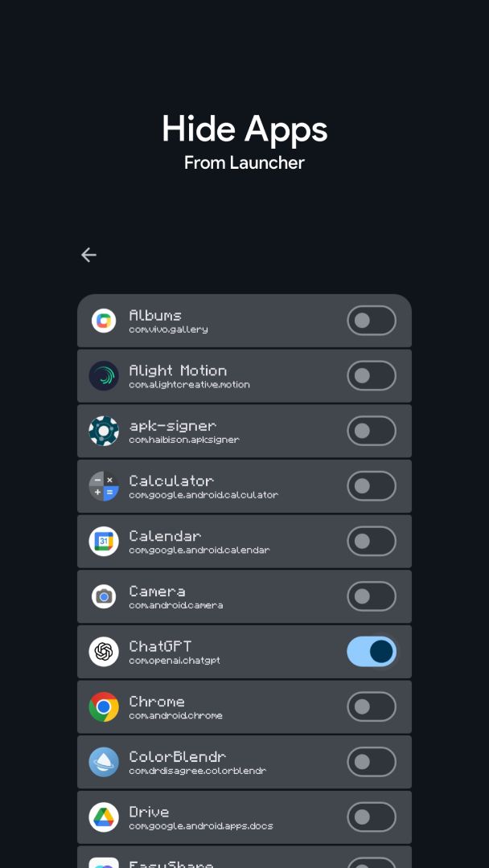Click the ChatGPT app icon
Image resolution: width=489 pixels, height=868 pixels.
coord(104,652)
